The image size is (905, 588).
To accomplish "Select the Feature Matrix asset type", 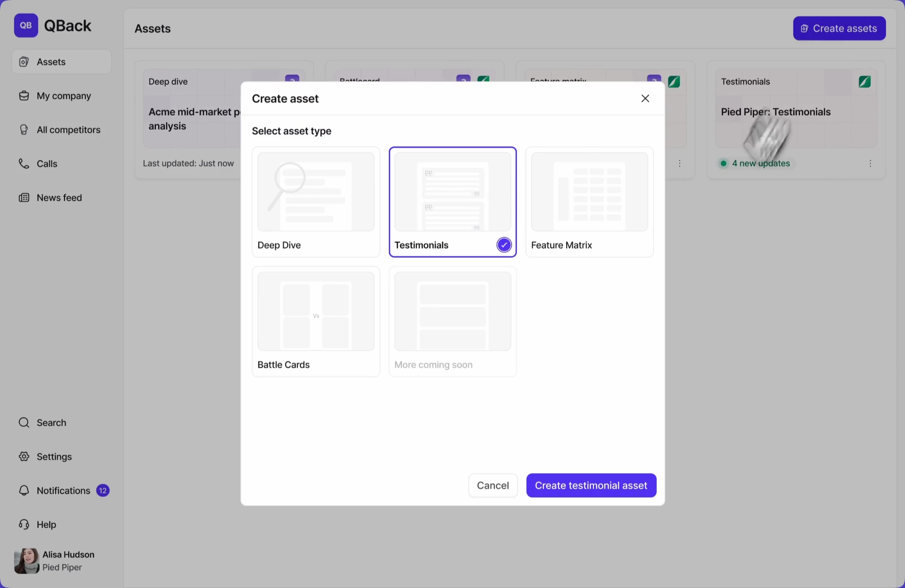I will (x=589, y=202).
